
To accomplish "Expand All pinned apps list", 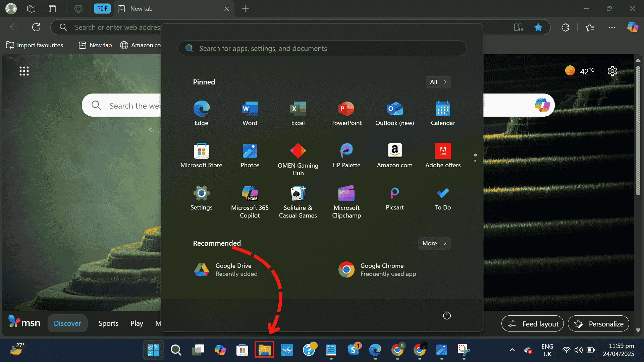I will click(438, 82).
